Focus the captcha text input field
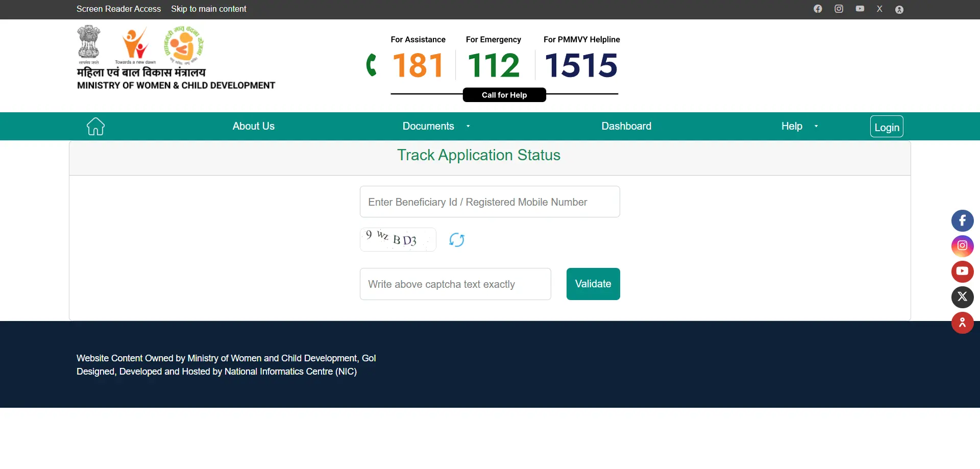 pos(455,284)
